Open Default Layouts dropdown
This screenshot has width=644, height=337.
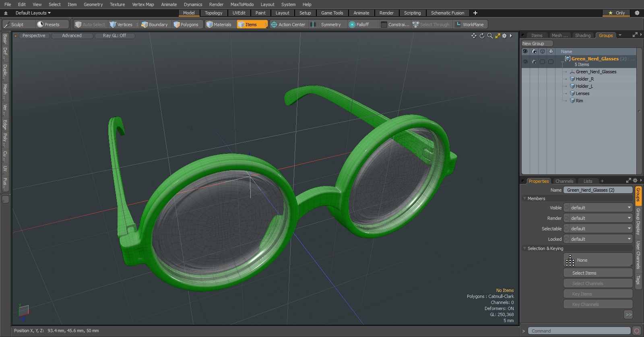(33, 13)
